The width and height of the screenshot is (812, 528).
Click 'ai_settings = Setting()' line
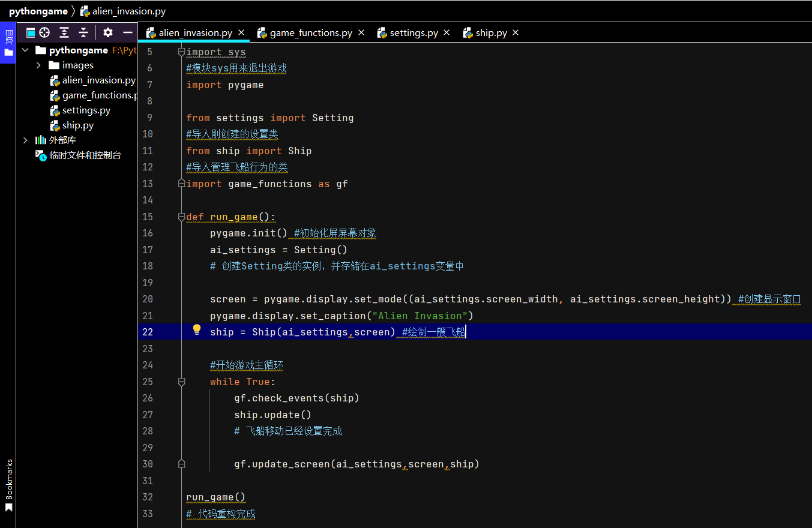click(x=279, y=250)
